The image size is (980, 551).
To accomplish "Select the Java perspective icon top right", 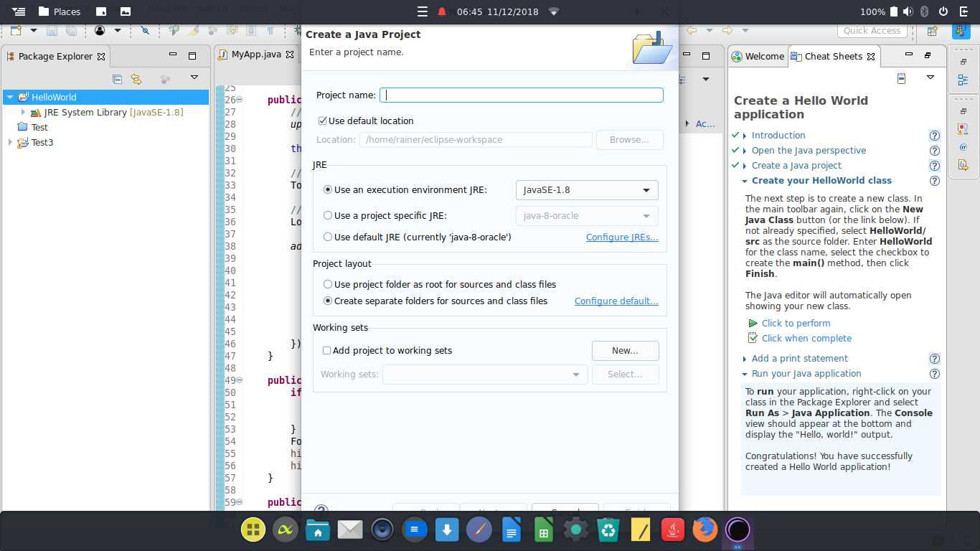I will coord(961,32).
